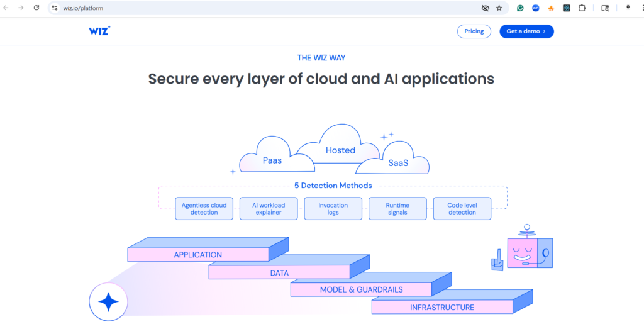Click the Pricing button
Image resolution: width=644 pixels, height=329 pixels.
tap(474, 31)
